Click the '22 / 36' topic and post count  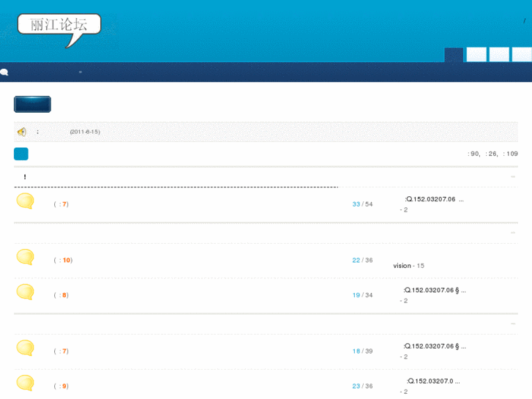pyautogui.click(x=362, y=260)
